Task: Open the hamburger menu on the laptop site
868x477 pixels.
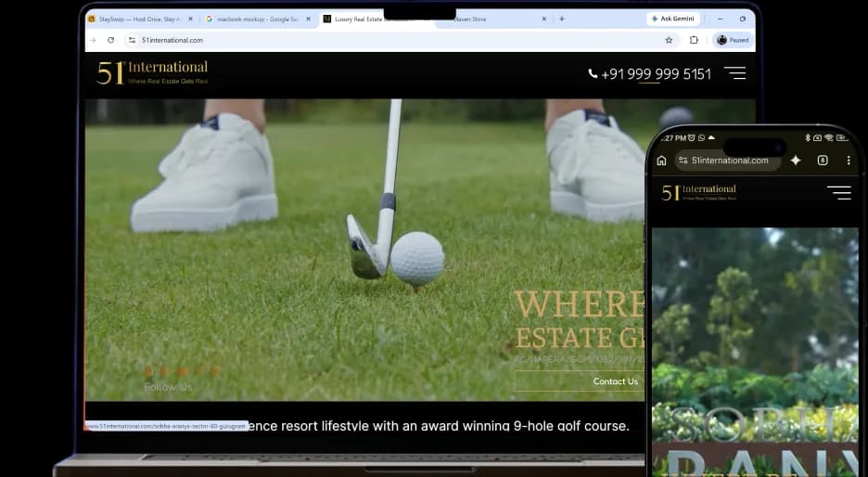Action: click(x=735, y=73)
